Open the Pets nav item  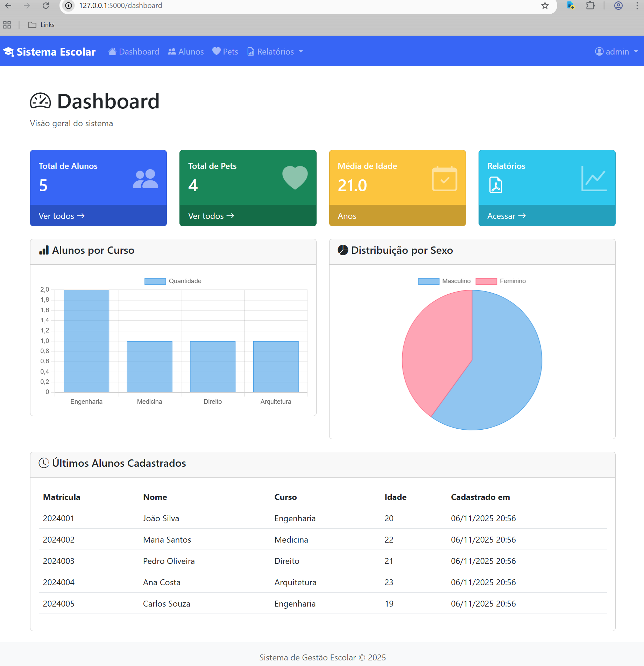pyautogui.click(x=225, y=52)
